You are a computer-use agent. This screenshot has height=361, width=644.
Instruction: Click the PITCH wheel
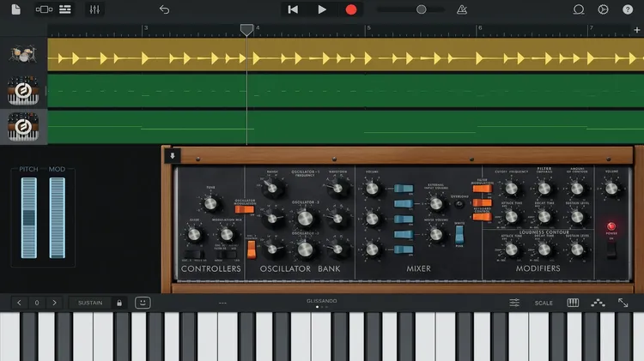click(x=28, y=218)
